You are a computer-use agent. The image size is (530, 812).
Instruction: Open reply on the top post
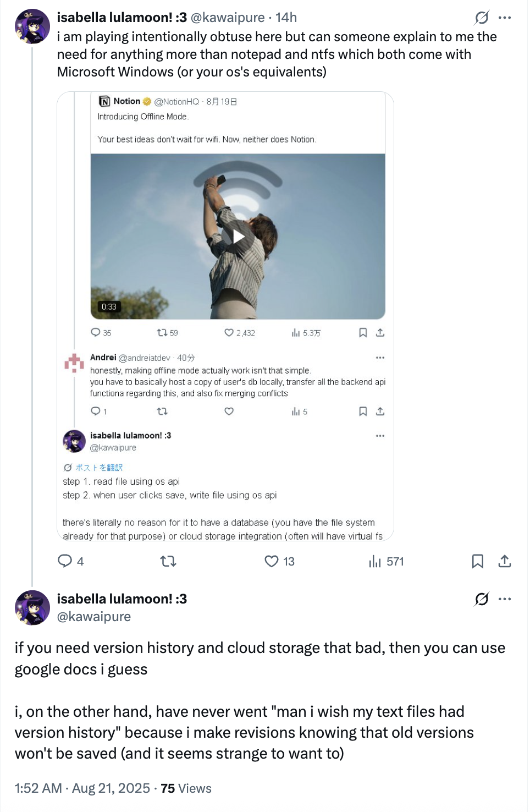[65, 561]
